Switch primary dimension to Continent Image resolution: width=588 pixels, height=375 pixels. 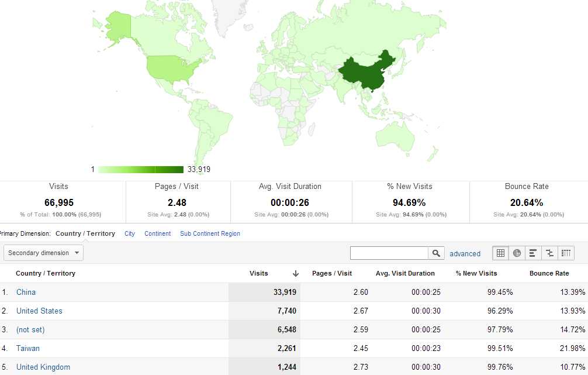(x=157, y=233)
